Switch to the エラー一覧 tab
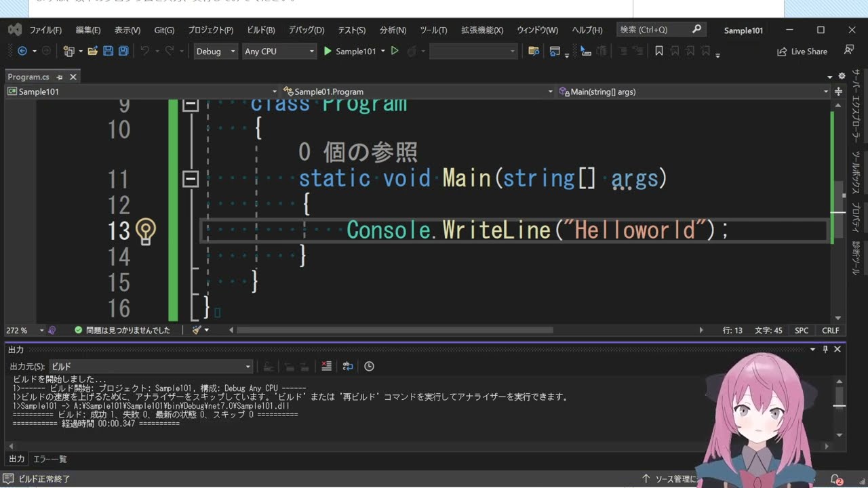The width and height of the screenshot is (868, 488). click(x=50, y=459)
